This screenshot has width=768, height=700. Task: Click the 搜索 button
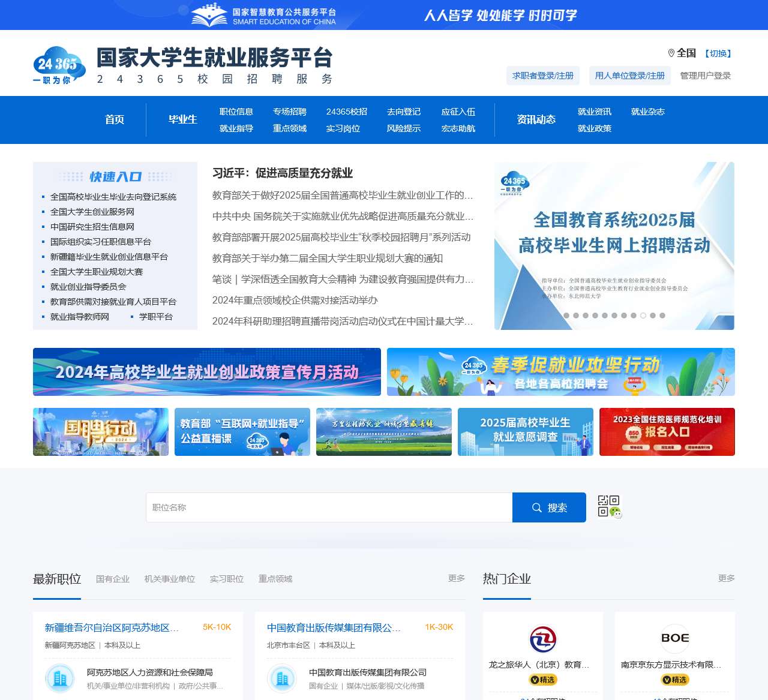549,507
